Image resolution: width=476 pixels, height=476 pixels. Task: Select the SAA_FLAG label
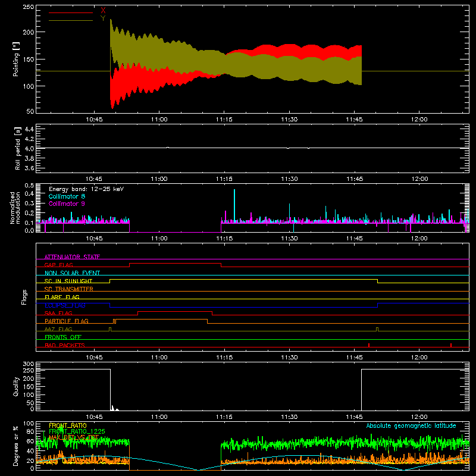tap(58, 313)
